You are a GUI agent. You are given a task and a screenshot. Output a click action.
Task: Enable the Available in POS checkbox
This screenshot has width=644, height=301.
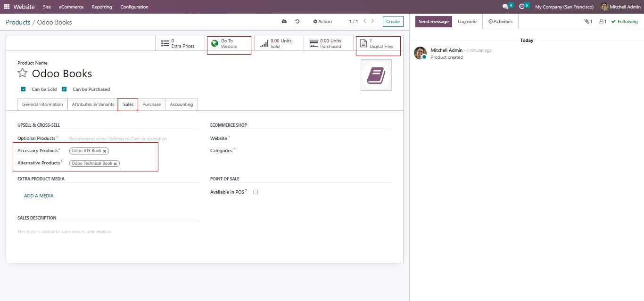tap(256, 192)
